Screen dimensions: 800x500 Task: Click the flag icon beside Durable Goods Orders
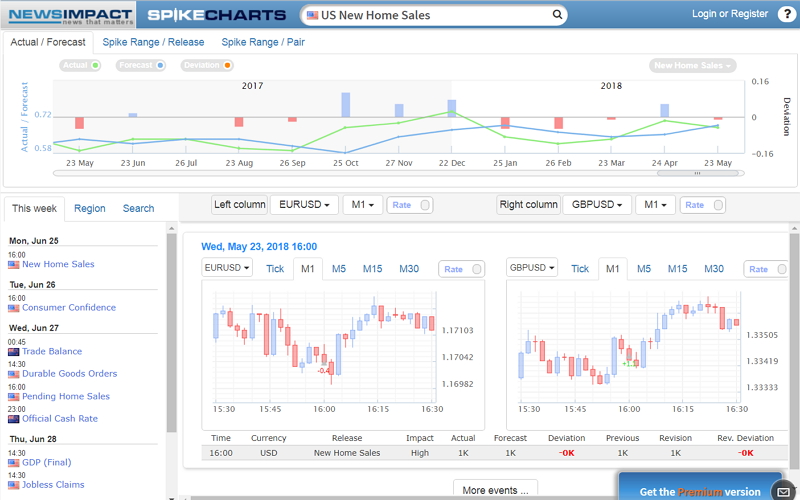point(14,374)
